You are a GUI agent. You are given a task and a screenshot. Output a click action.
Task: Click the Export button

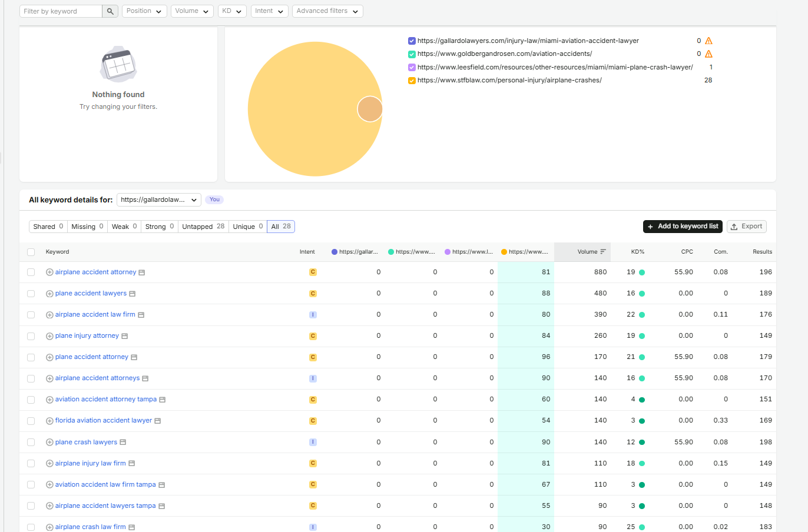[747, 227]
